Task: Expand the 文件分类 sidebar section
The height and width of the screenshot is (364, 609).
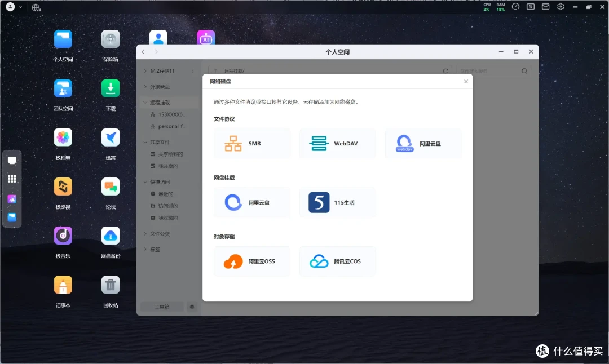Action: (145, 234)
